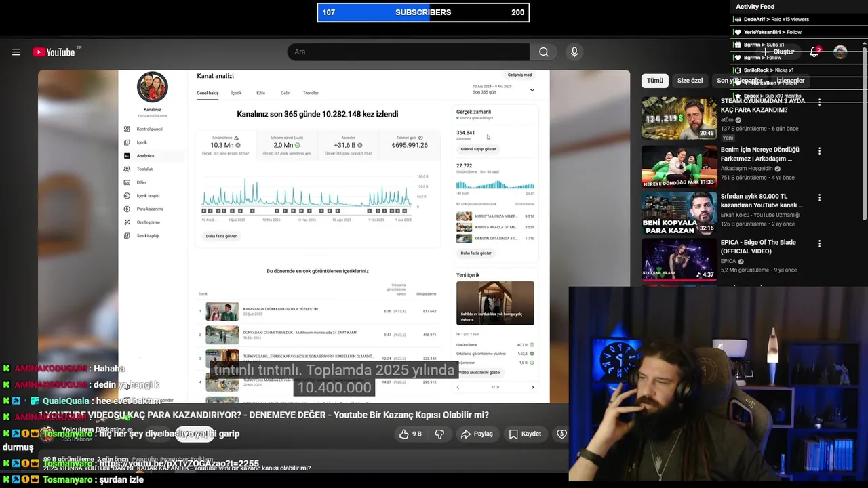Focus the Ara search input field

(x=408, y=52)
